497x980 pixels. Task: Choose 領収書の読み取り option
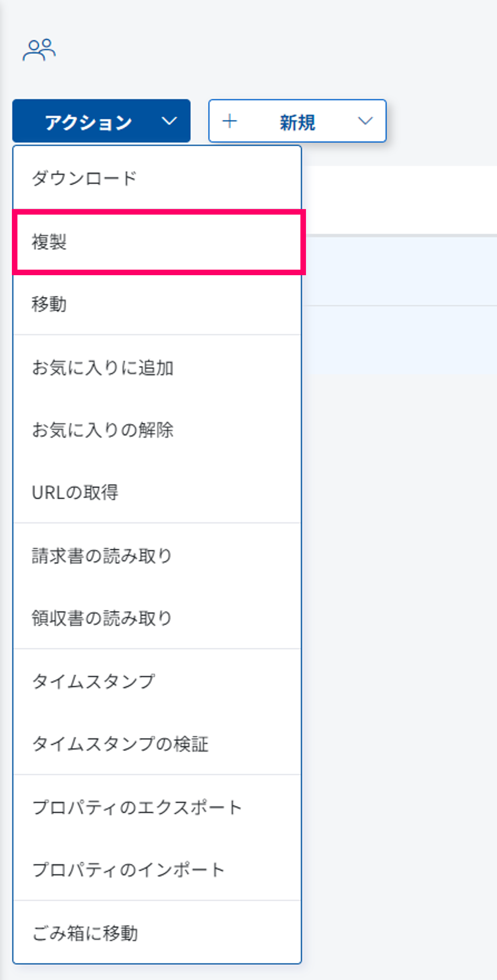click(x=101, y=618)
